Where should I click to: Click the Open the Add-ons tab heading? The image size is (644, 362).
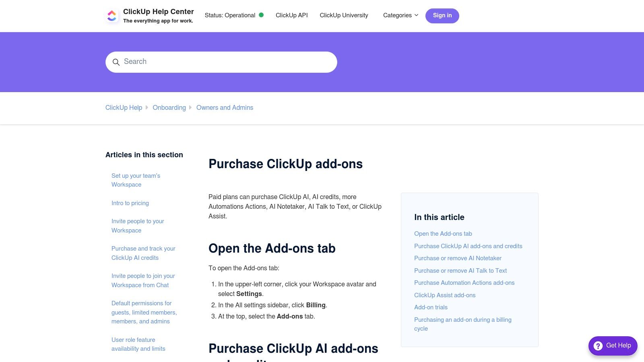tap(272, 249)
